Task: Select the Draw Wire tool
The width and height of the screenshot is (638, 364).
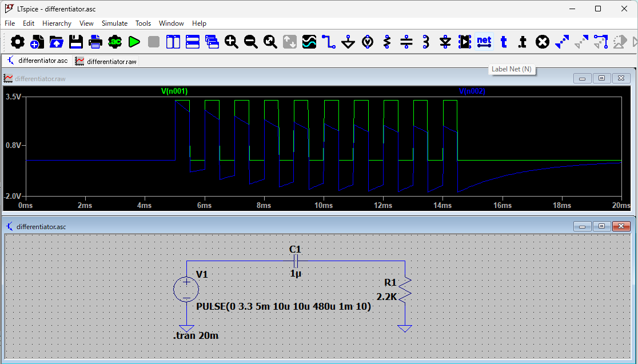Action: (328, 42)
